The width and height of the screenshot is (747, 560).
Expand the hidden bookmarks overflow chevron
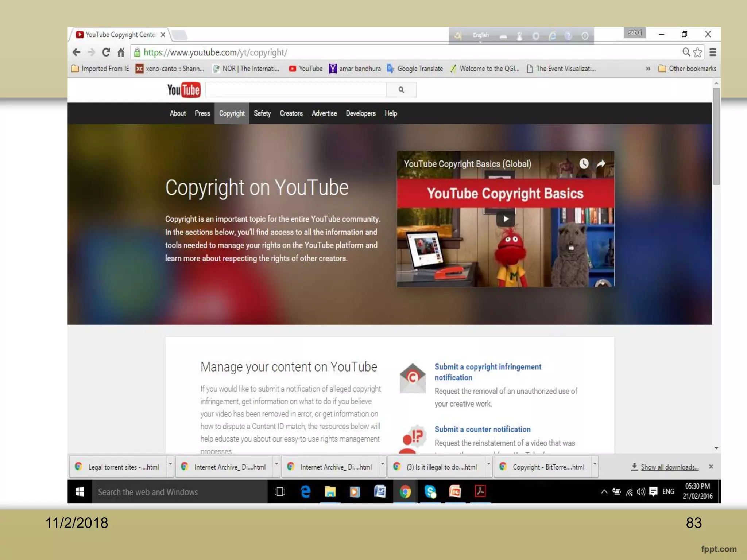[648, 69]
